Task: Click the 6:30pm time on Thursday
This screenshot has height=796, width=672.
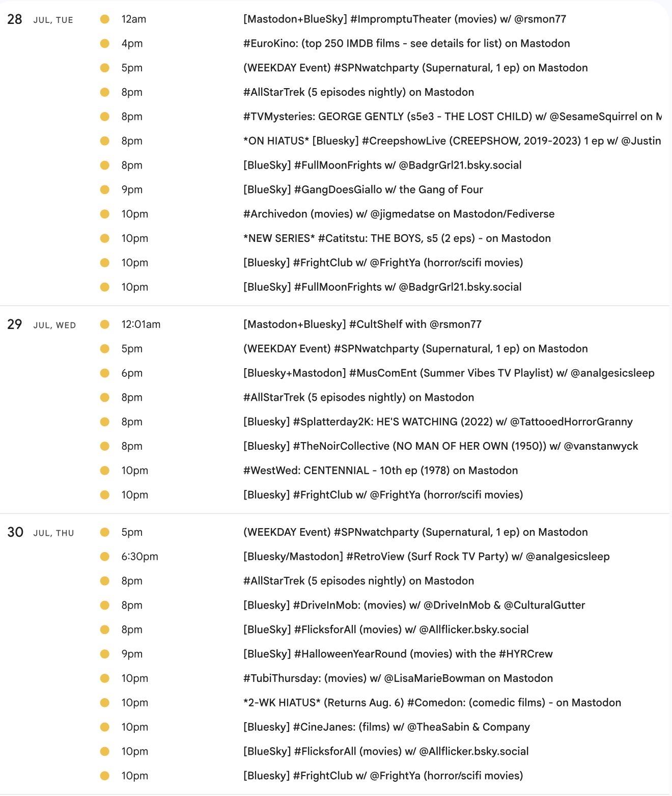Action: pyautogui.click(x=140, y=557)
